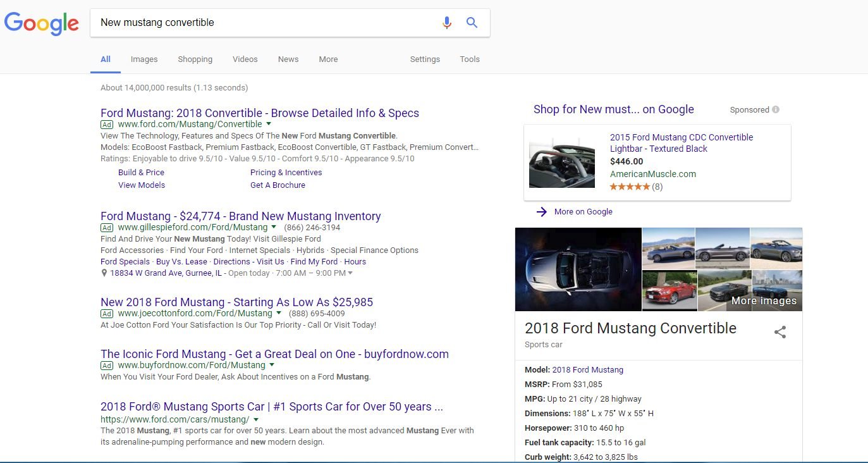The width and height of the screenshot is (868, 463).
Task: Expand dropdown arrow next to gillespieford.com URL
Action: (274, 227)
